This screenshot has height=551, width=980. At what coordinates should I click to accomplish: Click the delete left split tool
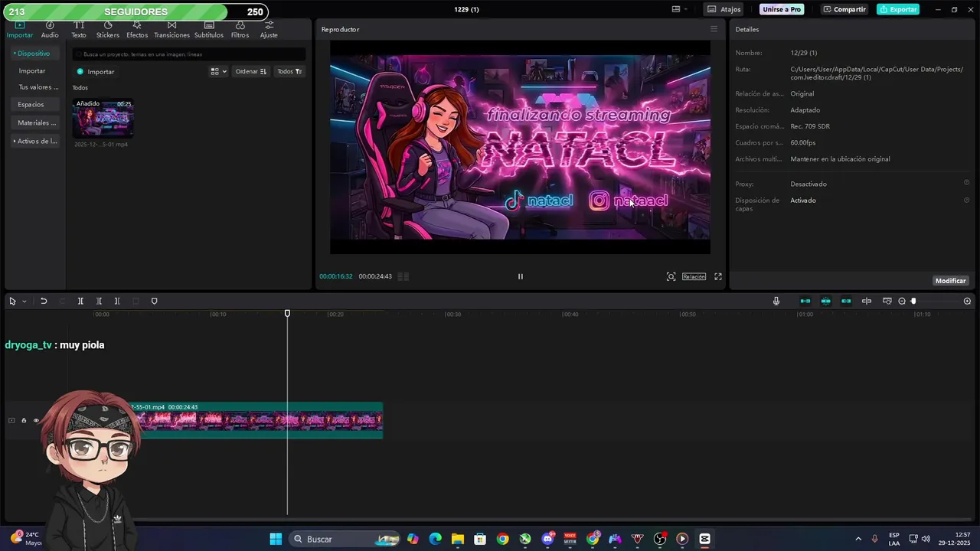[x=99, y=301]
